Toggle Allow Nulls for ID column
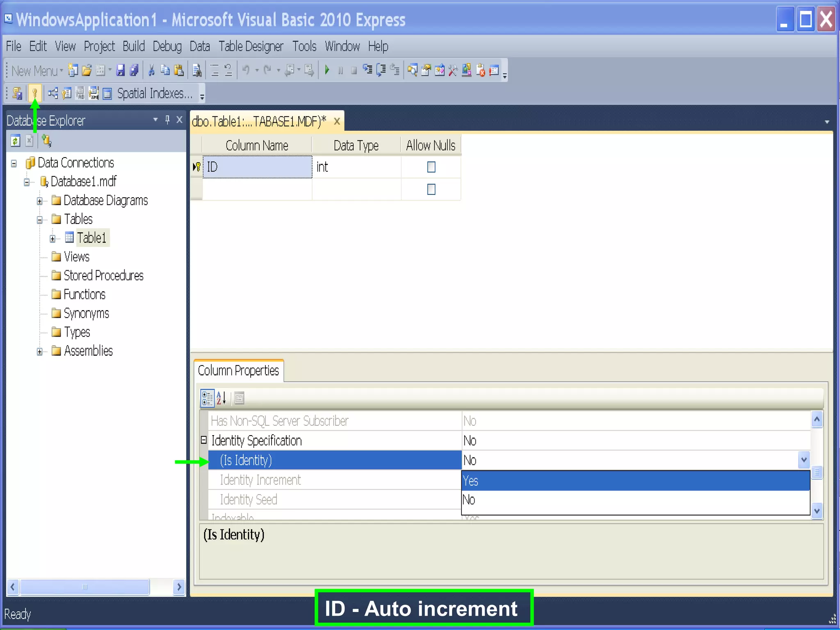 click(431, 167)
